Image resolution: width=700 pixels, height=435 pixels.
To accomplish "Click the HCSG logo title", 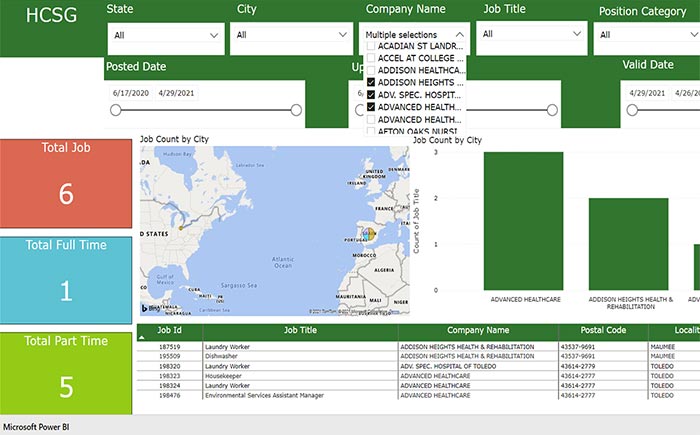I will pyautogui.click(x=51, y=15).
